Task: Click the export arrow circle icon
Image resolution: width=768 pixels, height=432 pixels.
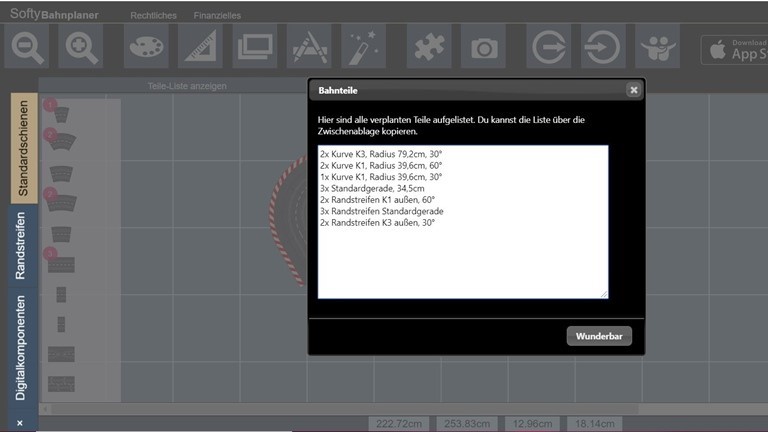Action: pyautogui.click(x=548, y=47)
